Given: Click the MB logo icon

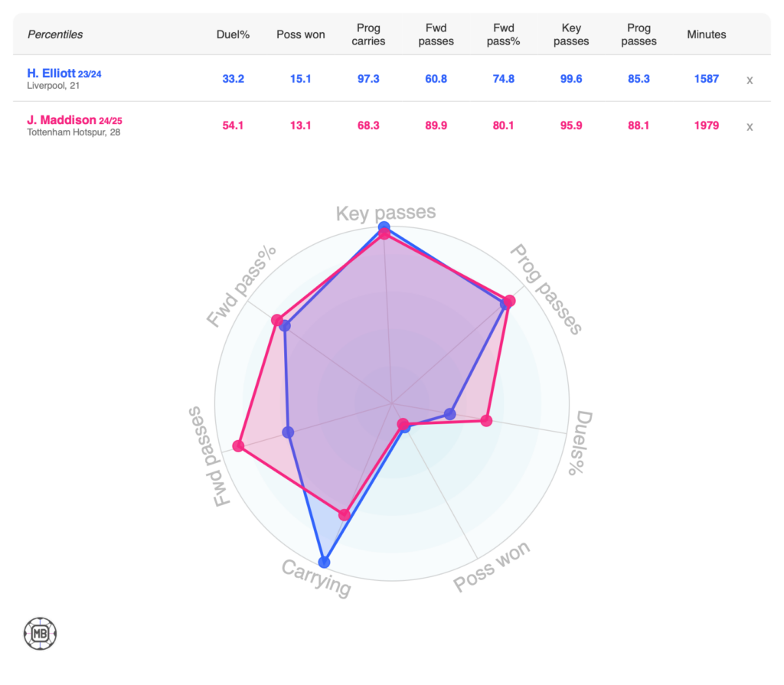Looking at the screenshot, I should point(41,634).
